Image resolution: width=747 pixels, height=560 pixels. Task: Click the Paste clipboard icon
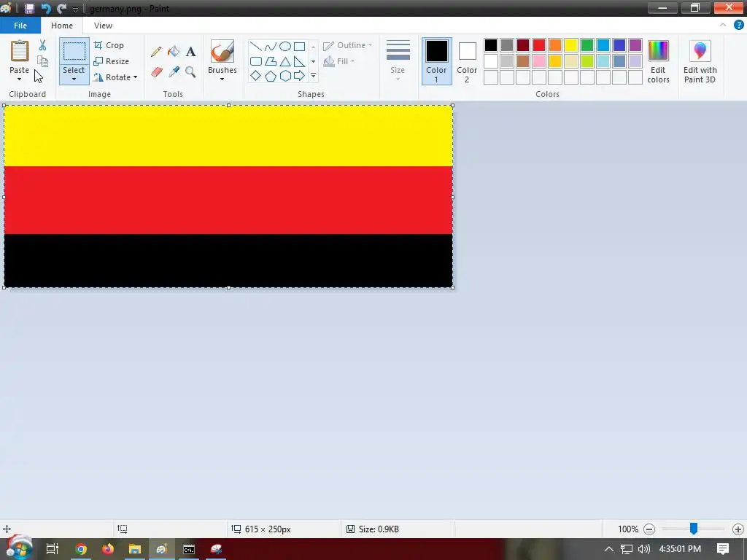tap(20, 51)
